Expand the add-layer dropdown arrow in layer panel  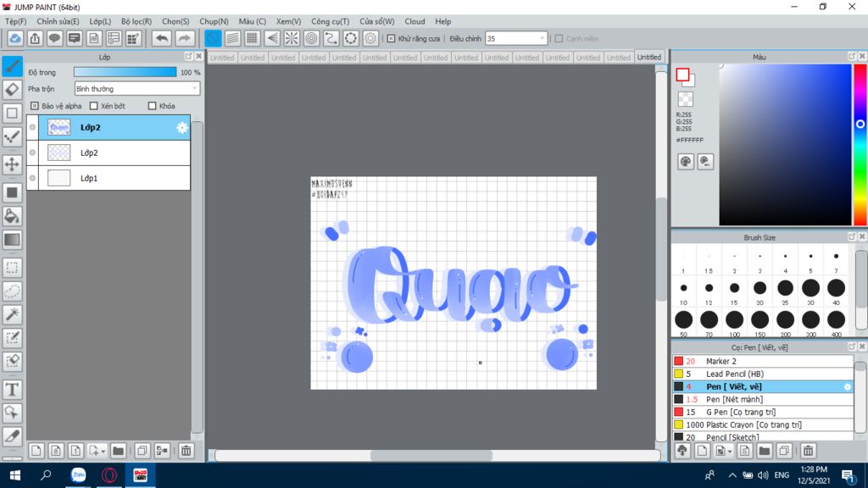103,452
